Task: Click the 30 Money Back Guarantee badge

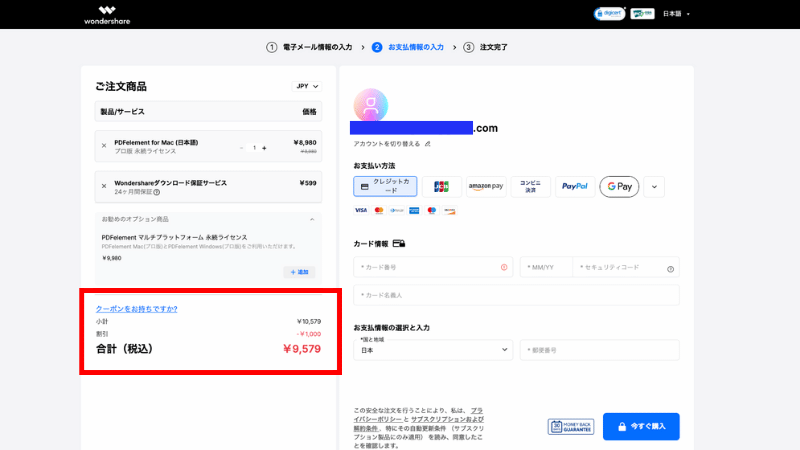Action: click(571, 427)
